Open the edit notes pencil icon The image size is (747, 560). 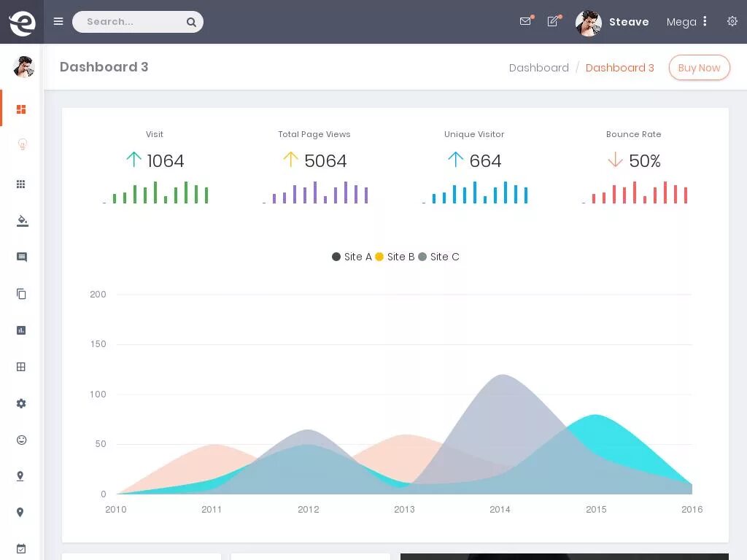[x=553, y=21]
